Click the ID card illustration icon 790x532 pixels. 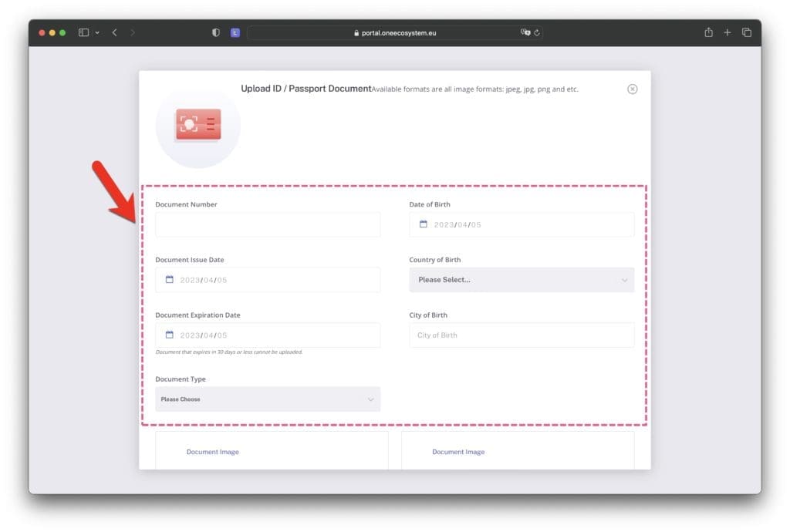(x=198, y=125)
